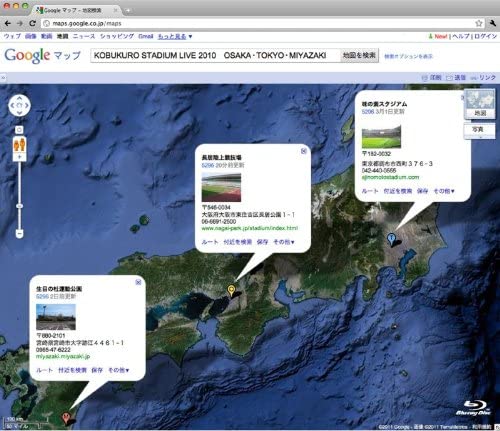Click the Ajinomoto stadium photo thumbnail
This screenshot has height=431, width=500.
coord(381,137)
